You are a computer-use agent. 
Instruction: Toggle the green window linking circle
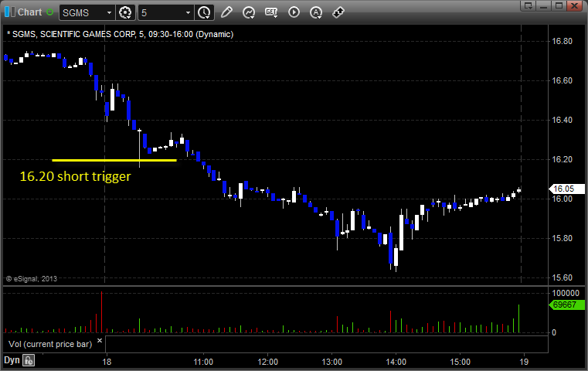[50, 12]
